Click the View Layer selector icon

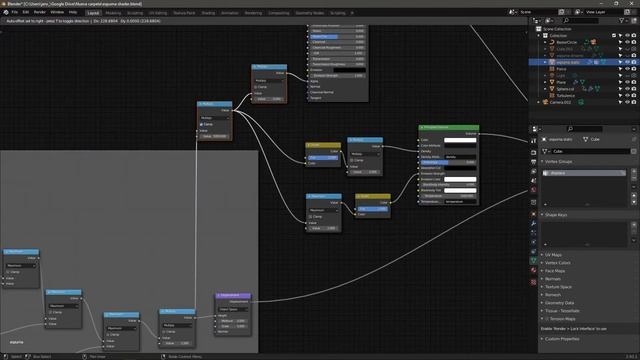(578, 12)
